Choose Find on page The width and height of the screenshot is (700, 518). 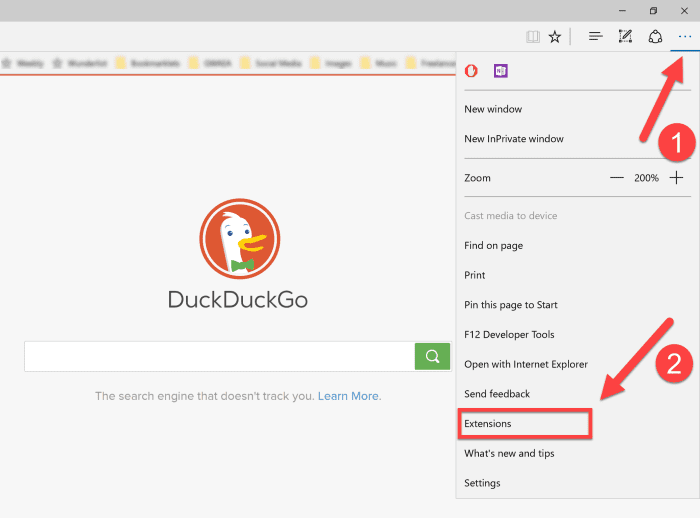coord(493,246)
